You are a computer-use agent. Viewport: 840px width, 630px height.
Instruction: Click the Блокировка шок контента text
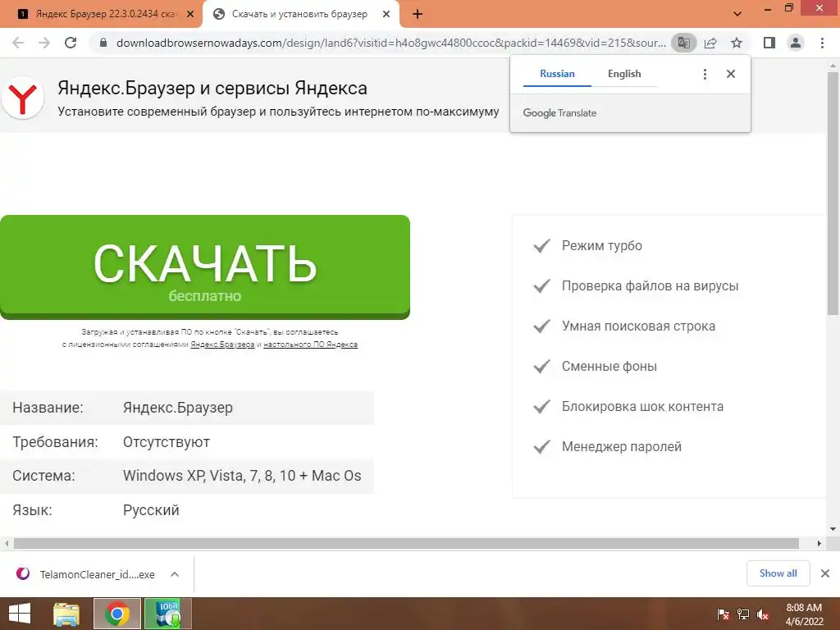(x=642, y=407)
